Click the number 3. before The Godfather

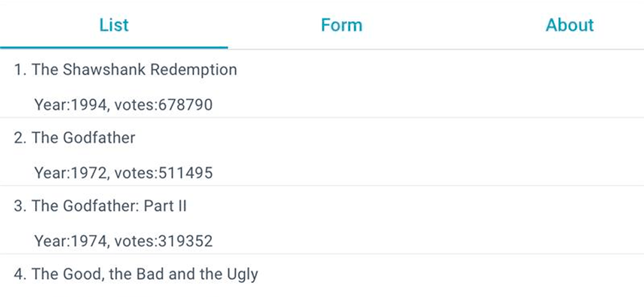(20, 206)
